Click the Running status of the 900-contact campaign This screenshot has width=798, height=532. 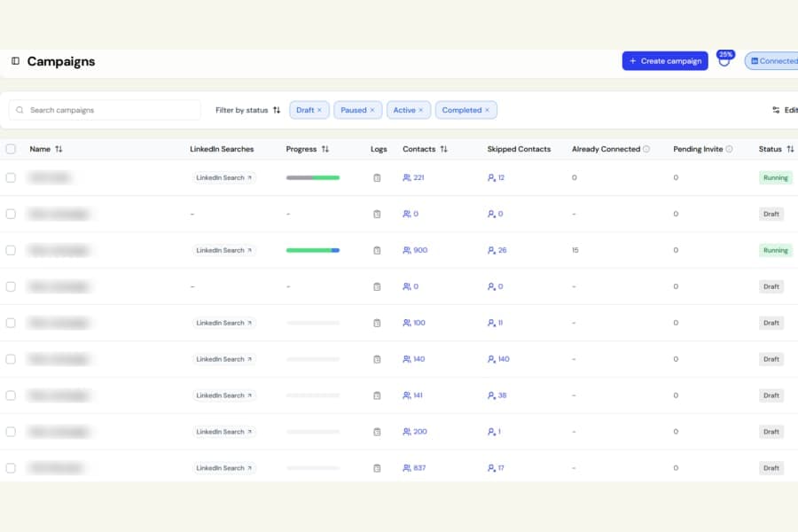tap(775, 250)
